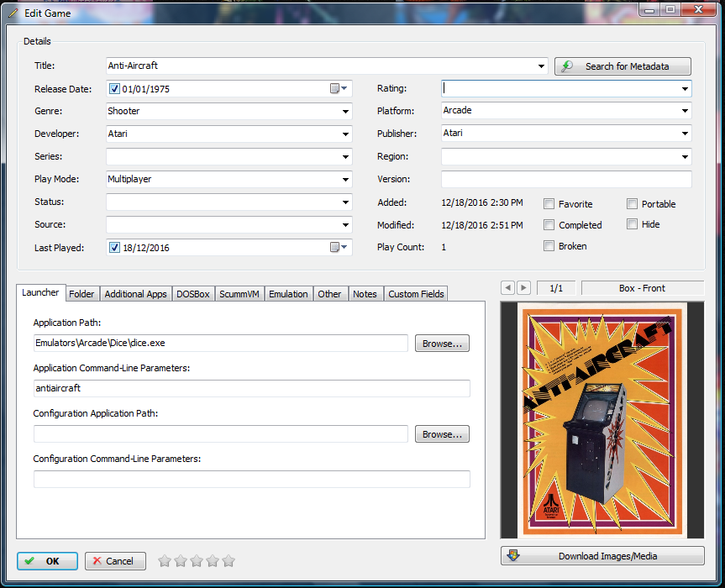Viewport: 725px width, 588px height.
Task: Open the Publisher dropdown
Action: (x=685, y=134)
